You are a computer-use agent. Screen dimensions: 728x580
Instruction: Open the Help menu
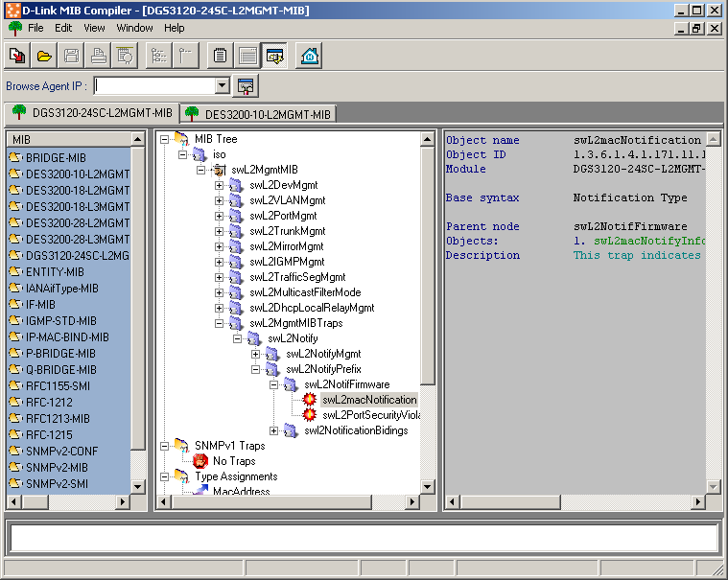point(175,29)
